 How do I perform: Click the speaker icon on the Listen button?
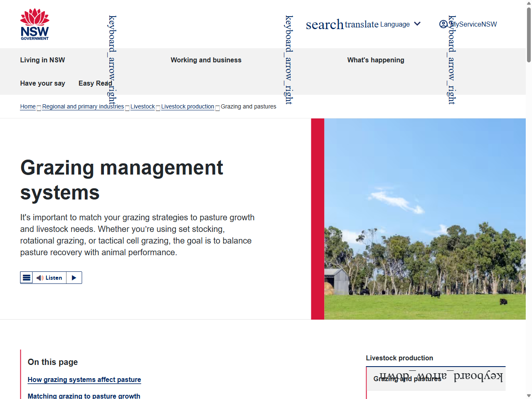40,278
